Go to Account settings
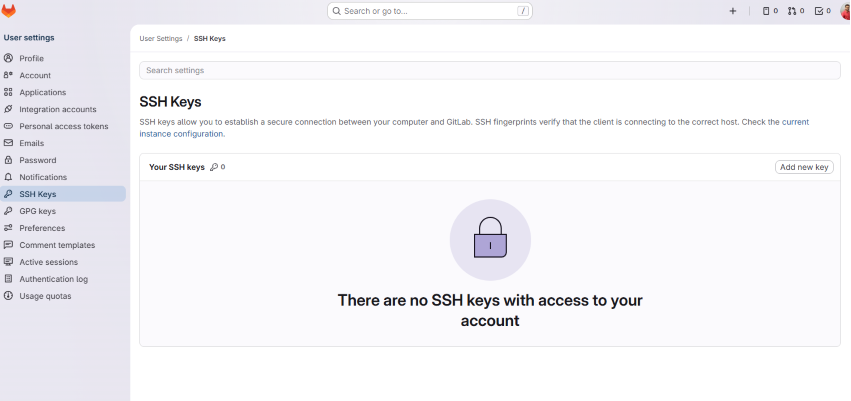The image size is (851, 401). (x=34, y=75)
